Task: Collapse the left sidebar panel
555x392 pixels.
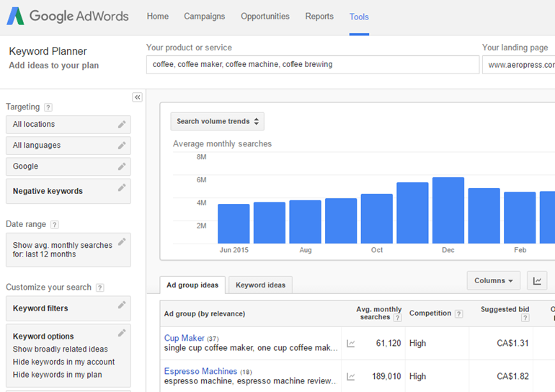Action: (137, 97)
